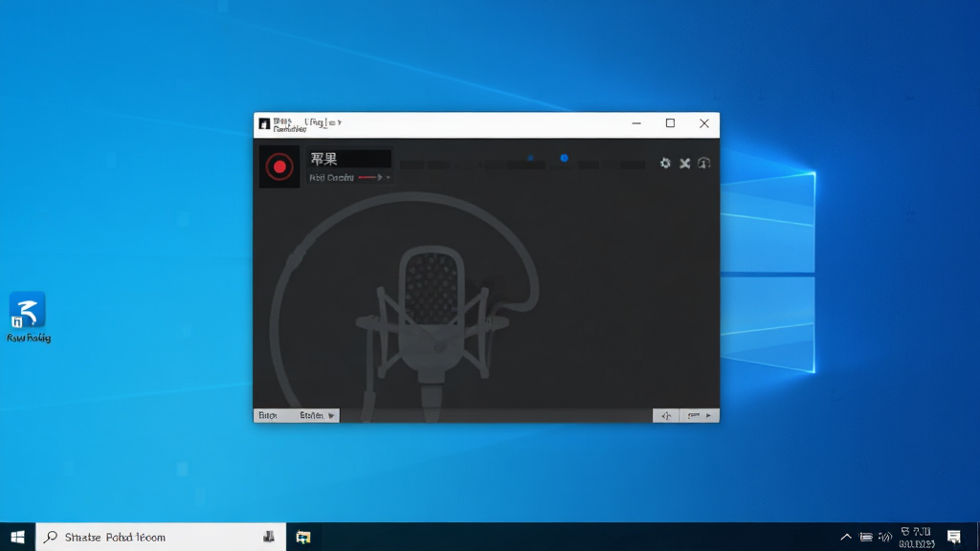Click the X icon beside the gear
This screenshot has width=980, height=551.
pyautogui.click(x=685, y=163)
